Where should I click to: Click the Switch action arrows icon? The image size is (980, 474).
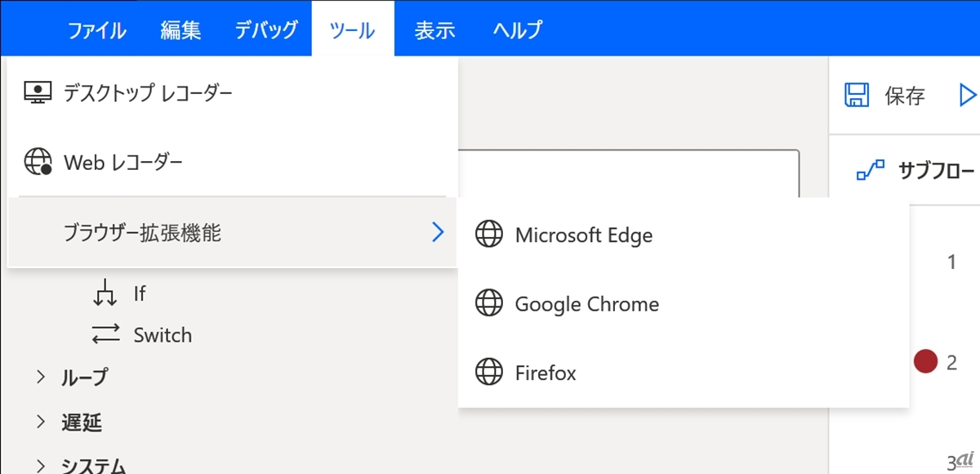tap(105, 335)
